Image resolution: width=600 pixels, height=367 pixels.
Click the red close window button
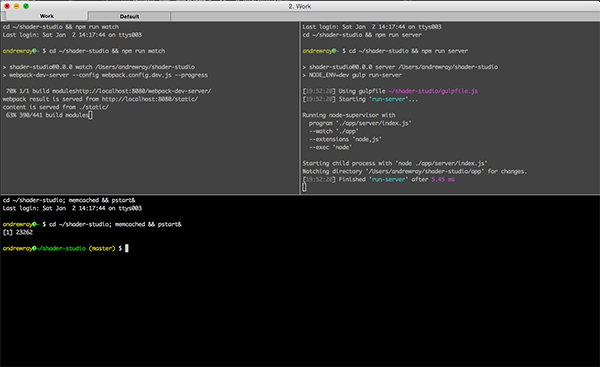pyautogui.click(x=7, y=6)
